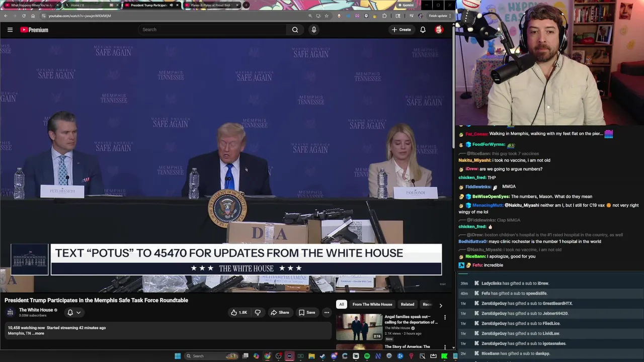Click the YouTube search input field
This screenshot has height=362, width=644.
[x=211, y=30]
